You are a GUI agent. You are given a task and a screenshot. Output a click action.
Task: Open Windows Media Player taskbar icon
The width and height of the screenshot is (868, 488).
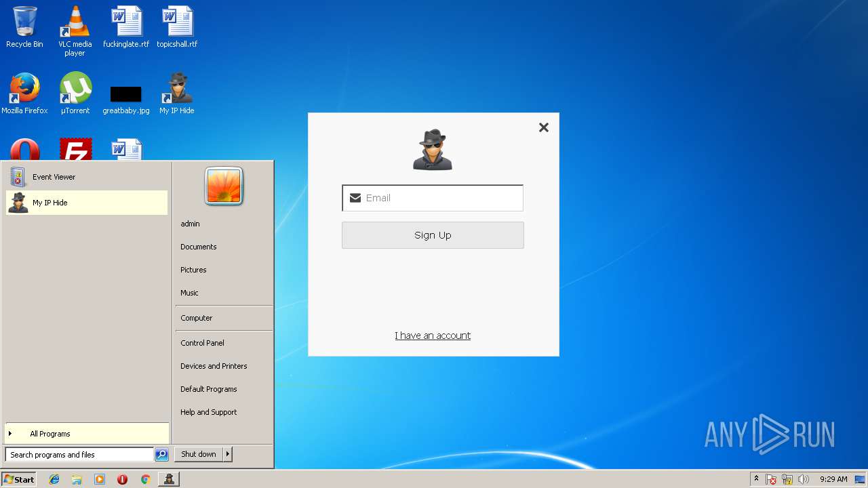pyautogui.click(x=100, y=479)
